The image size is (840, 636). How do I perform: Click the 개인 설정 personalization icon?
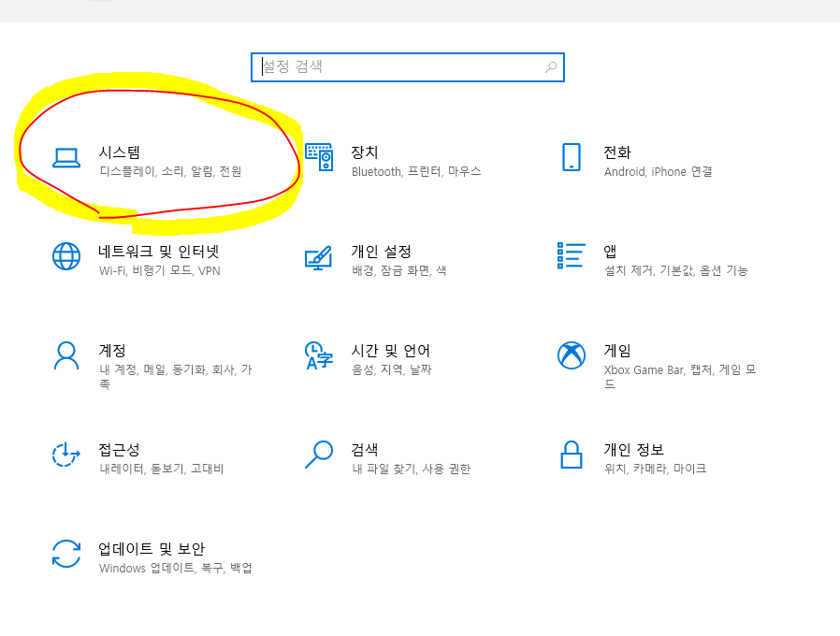318,256
